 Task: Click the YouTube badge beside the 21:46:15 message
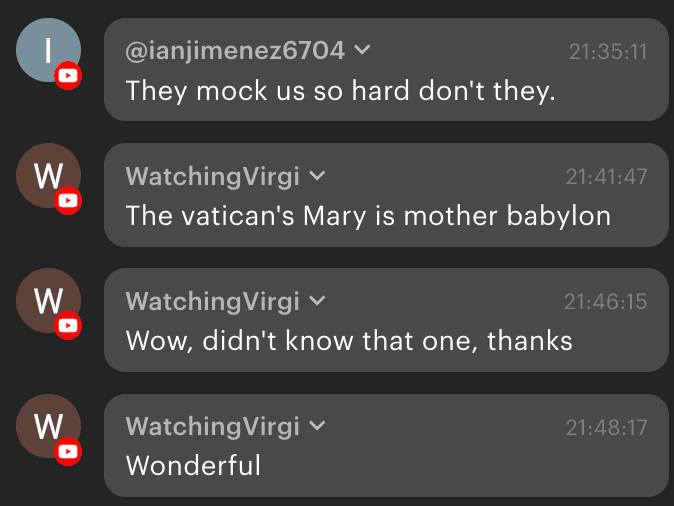68,326
